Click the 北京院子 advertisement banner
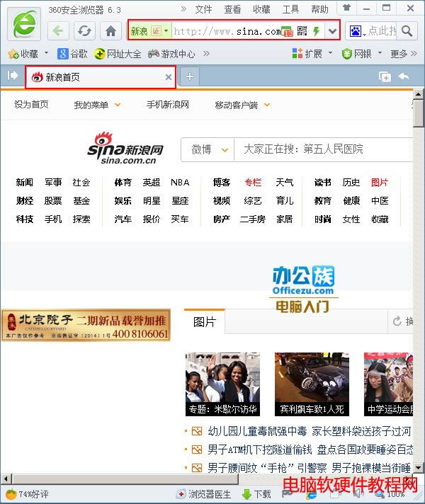This screenshot has width=425, height=504. pos(86,325)
